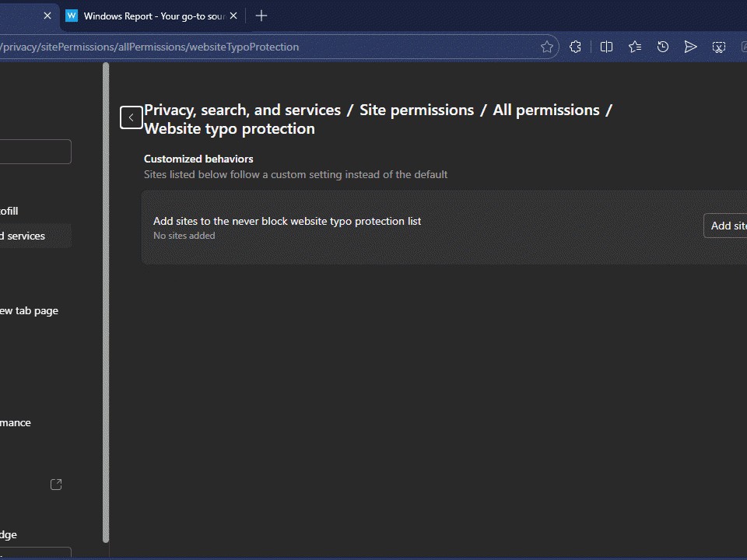Open the Extensions puzzle piece icon
Image resolution: width=747 pixels, height=560 pixels.
[x=575, y=47]
